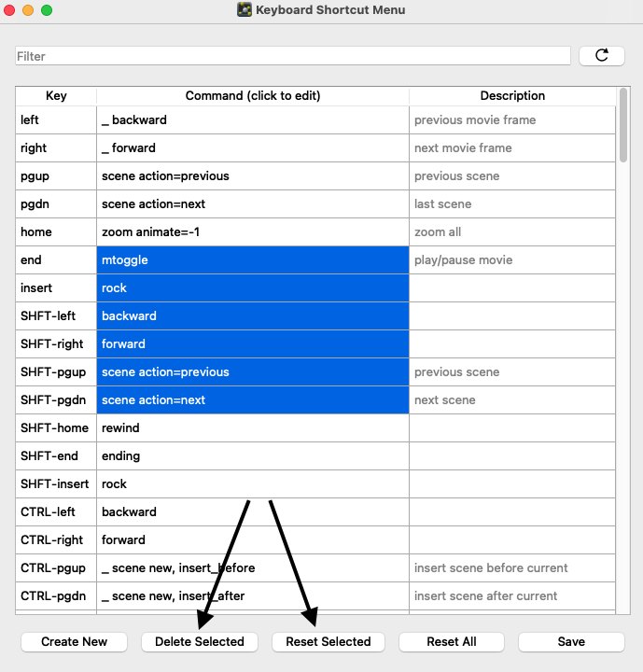The height and width of the screenshot is (672, 643).
Task: Click the table's vertical scrollbar thumb
Action: [623, 125]
